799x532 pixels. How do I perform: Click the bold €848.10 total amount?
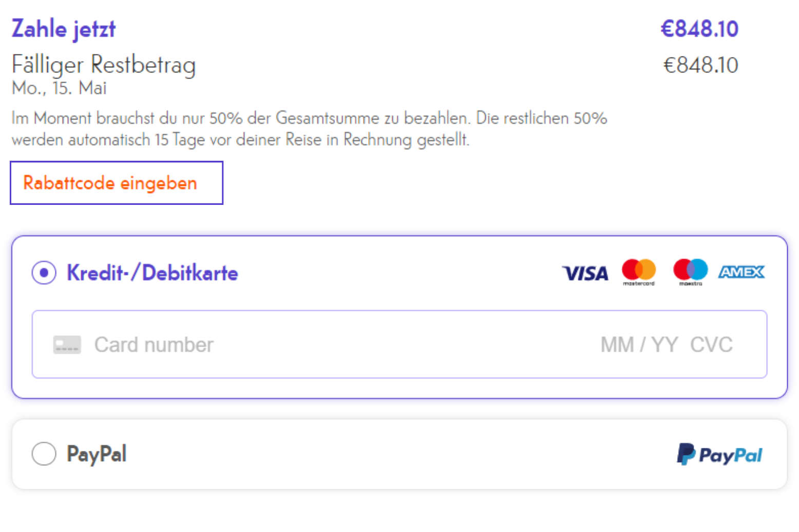pyautogui.click(x=699, y=29)
